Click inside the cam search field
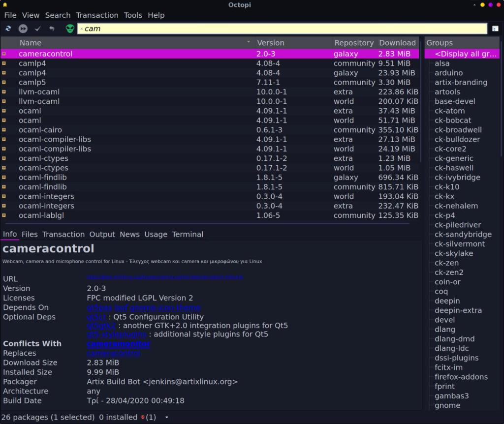This screenshot has height=424, width=504. [x=197, y=29]
